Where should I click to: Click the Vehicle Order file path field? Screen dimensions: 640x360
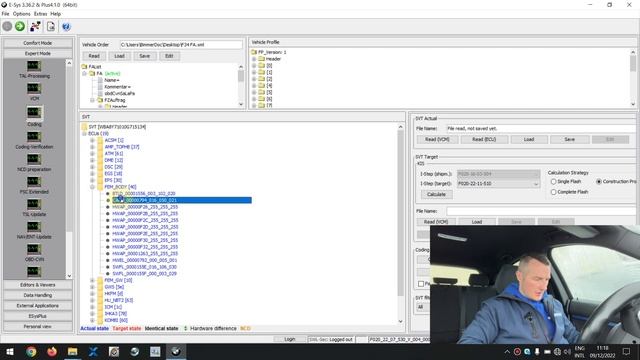pos(181,44)
